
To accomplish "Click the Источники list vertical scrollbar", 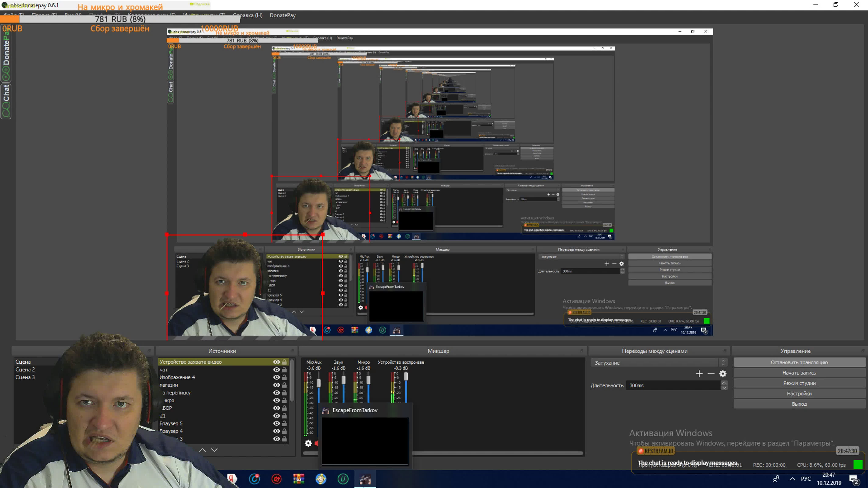I will coord(292,381).
